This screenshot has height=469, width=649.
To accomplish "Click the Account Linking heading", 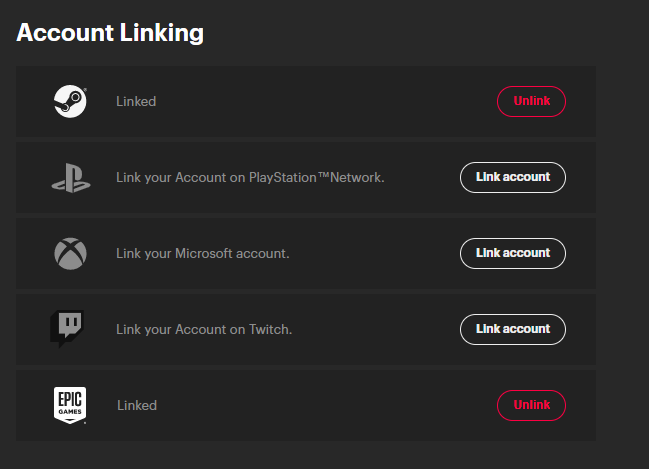I will tap(110, 33).
